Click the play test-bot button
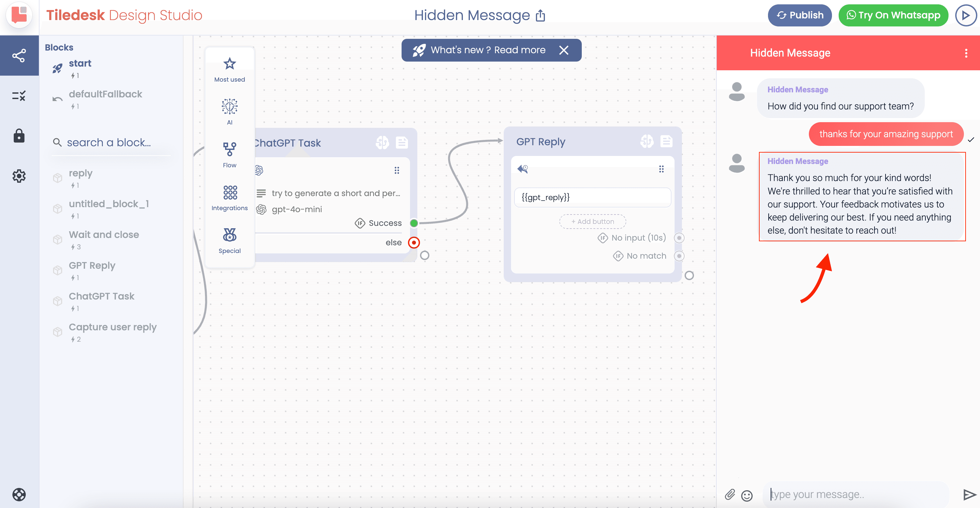 [x=966, y=15]
